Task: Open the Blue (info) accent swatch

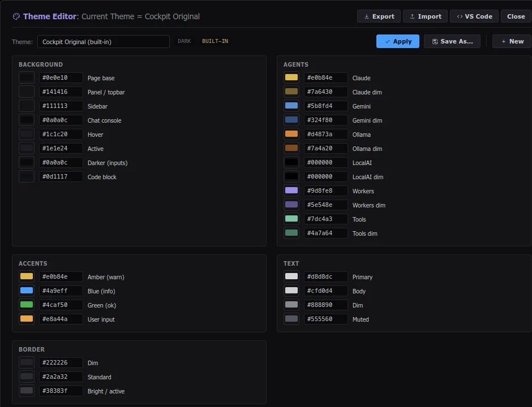Action: tap(27, 291)
